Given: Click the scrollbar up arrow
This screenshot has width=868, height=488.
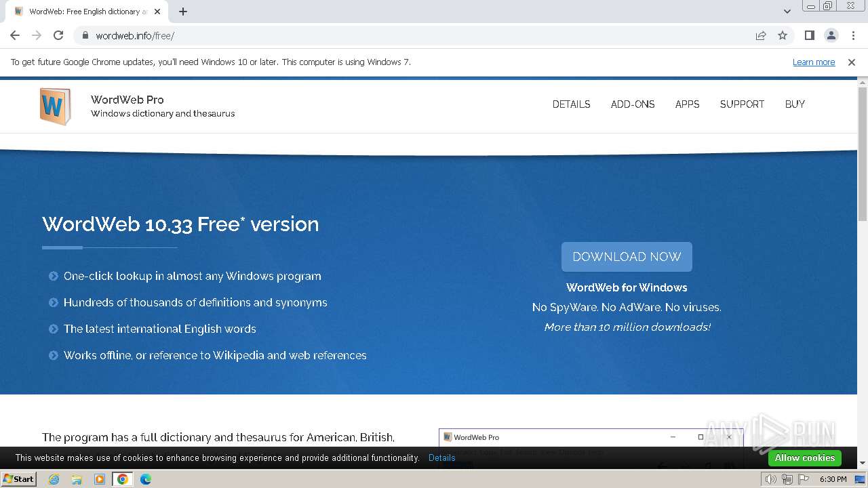Looking at the screenshot, I should 863,83.
